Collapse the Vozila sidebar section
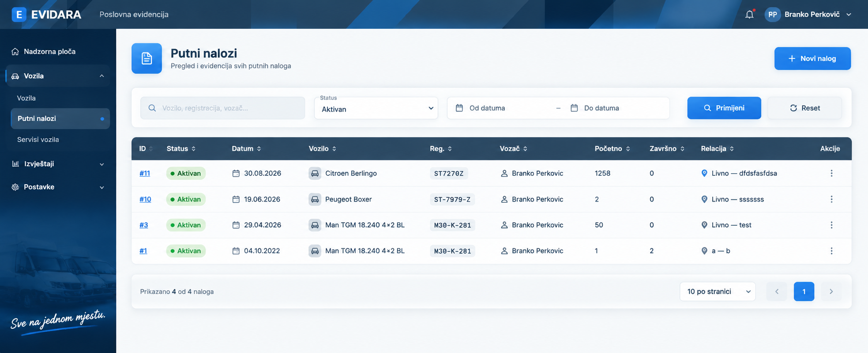 [58, 76]
